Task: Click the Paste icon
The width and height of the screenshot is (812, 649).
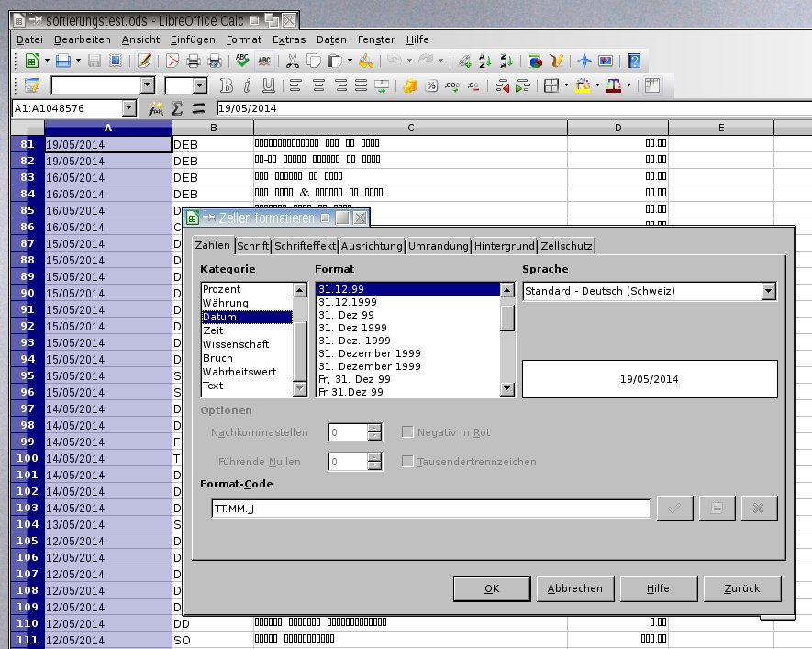Action: click(x=335, y=61)
